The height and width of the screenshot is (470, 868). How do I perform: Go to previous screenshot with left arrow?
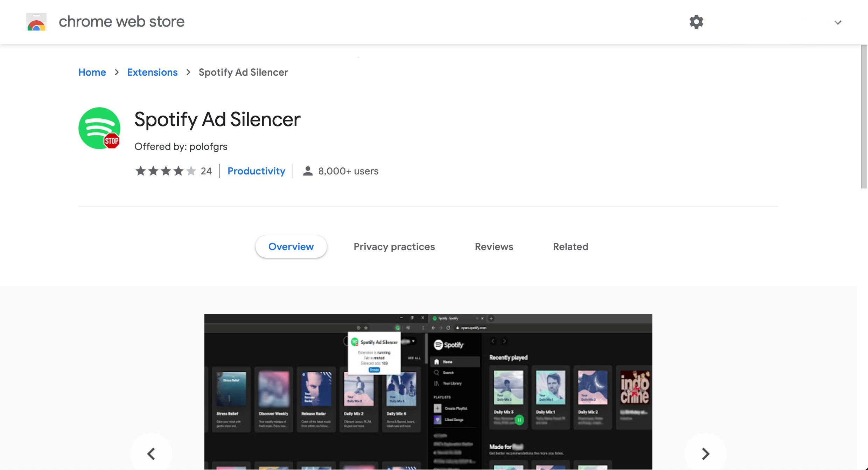(x=151, y=453)
